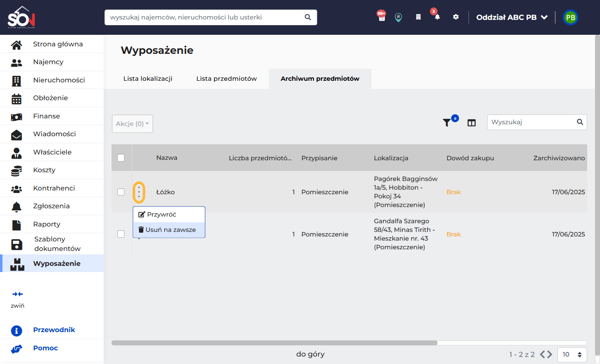Choose Usuń na zawsze from the context menu
Image resolution: width=600 pixels, height=364 pixels.
(169, 230)
